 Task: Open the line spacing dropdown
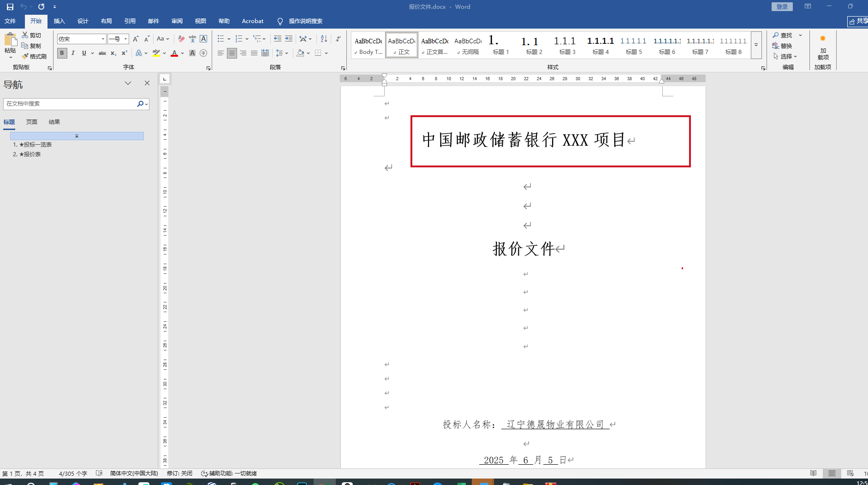click(282, 53)
